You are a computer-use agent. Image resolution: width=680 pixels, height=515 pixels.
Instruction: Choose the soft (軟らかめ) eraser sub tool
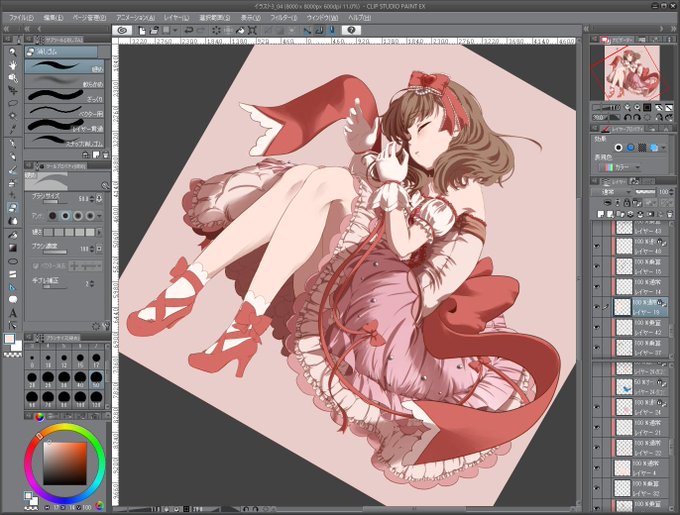click(x=65, y=81)
